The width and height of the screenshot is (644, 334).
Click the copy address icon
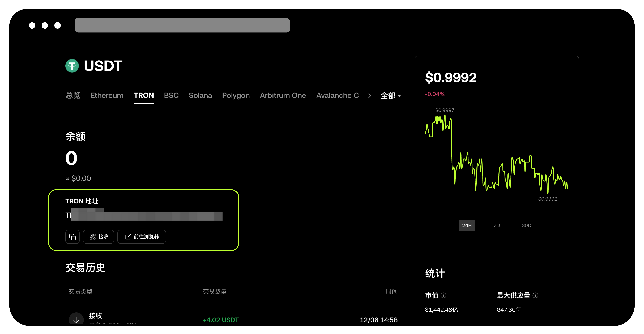point(73,237)
